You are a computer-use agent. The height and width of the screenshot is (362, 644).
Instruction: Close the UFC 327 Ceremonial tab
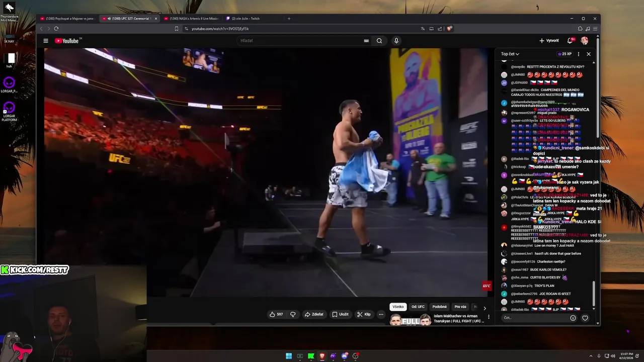coord(156,19)
